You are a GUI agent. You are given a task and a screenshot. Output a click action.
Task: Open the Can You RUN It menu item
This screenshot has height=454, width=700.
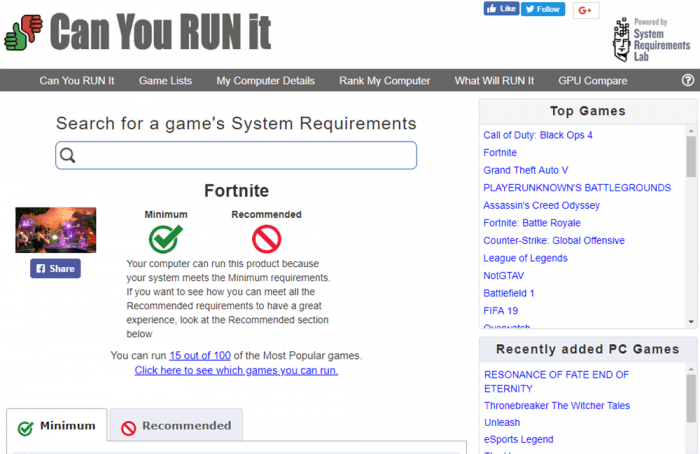[x=77, y=81]
